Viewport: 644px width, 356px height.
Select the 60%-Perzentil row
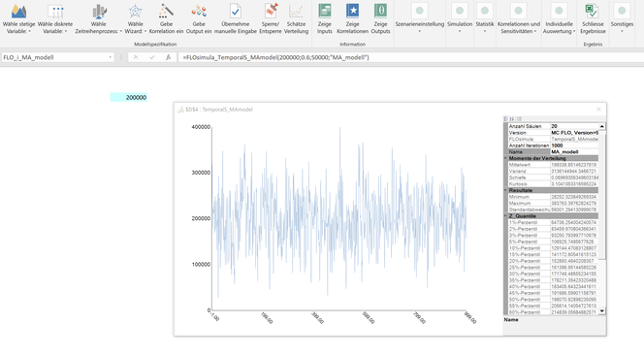(553, 312)
